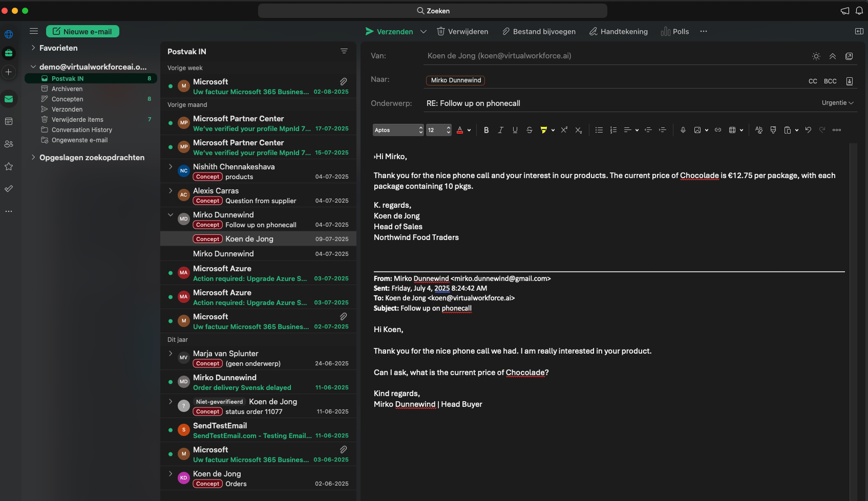This screenshot has height=501, width=868.
Task: Increase the paragraph indent
Action: (x=663, y=130)
